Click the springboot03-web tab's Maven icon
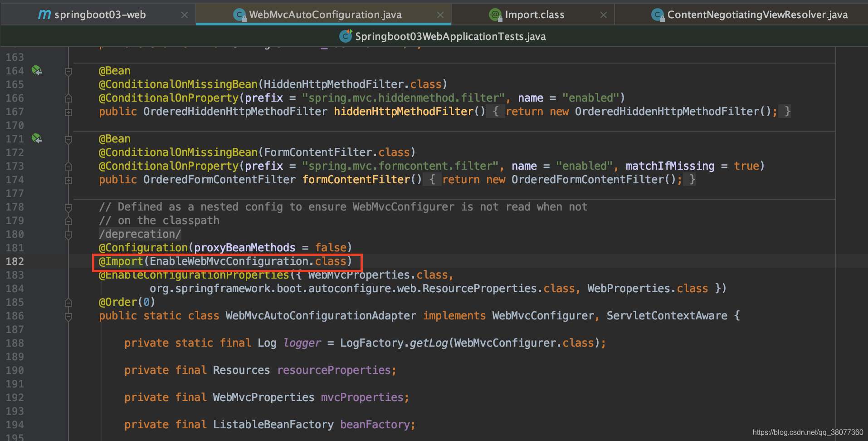 [44, 15]
